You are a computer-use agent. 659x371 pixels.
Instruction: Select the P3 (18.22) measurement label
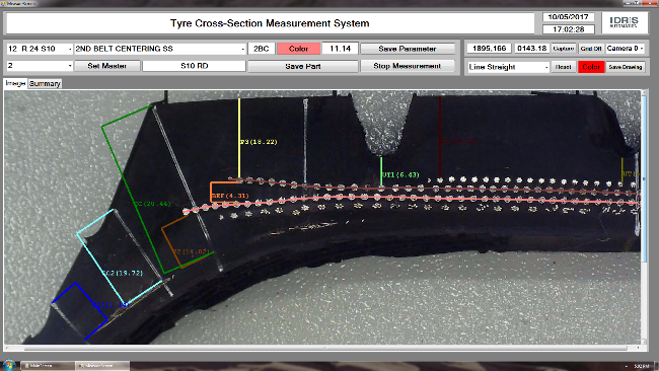pos(259,142)
